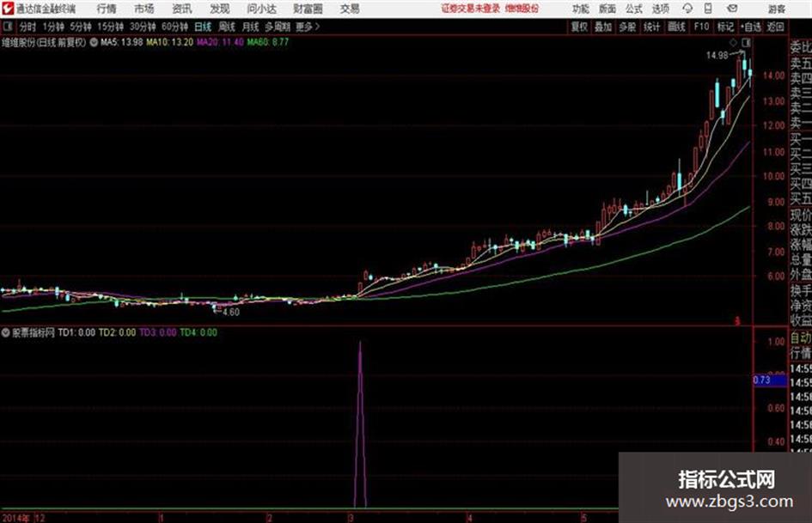Screen dimensions: 812x523
Task: Open the 问小达 menu
Action: (261, 9)
